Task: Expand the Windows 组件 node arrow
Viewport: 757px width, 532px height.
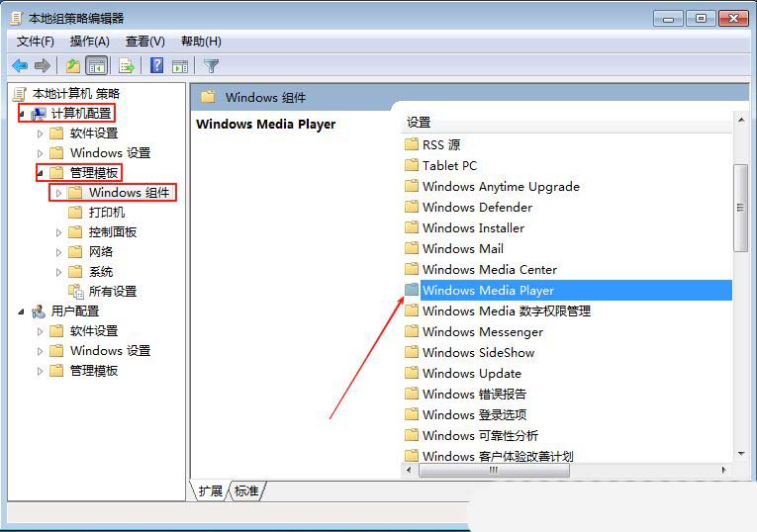Action: (x=59, y=193)
